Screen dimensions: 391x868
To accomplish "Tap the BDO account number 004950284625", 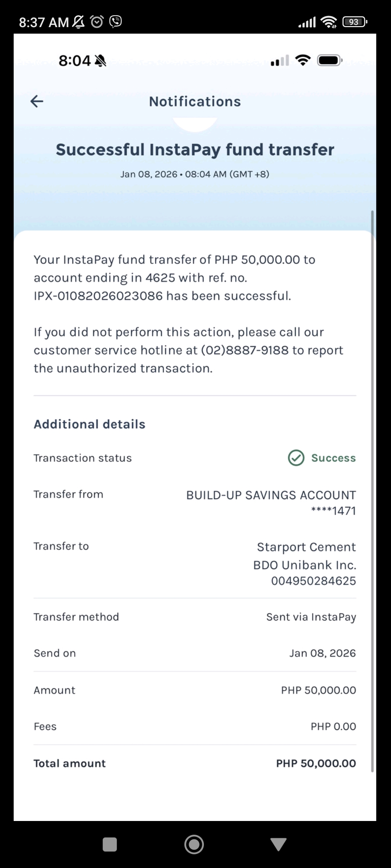I will [314, 581].
